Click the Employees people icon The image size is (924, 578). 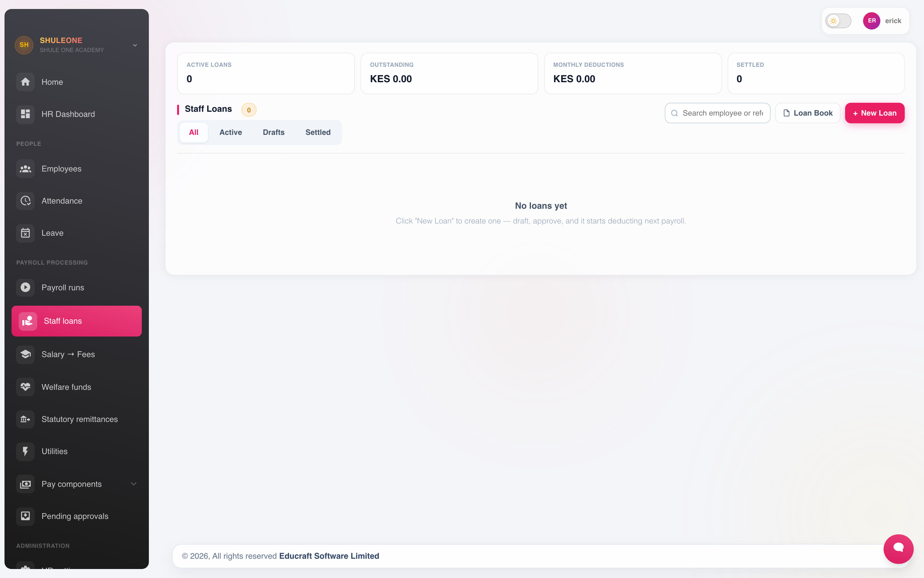coord(25,169)
